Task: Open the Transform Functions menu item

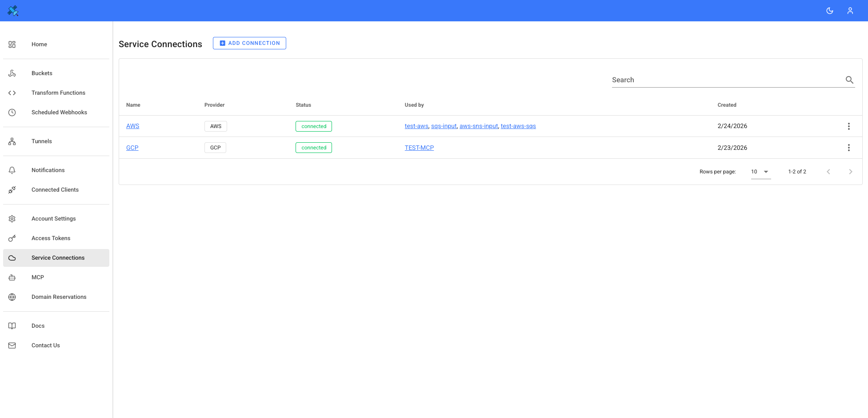Action: tap(58, 93)
